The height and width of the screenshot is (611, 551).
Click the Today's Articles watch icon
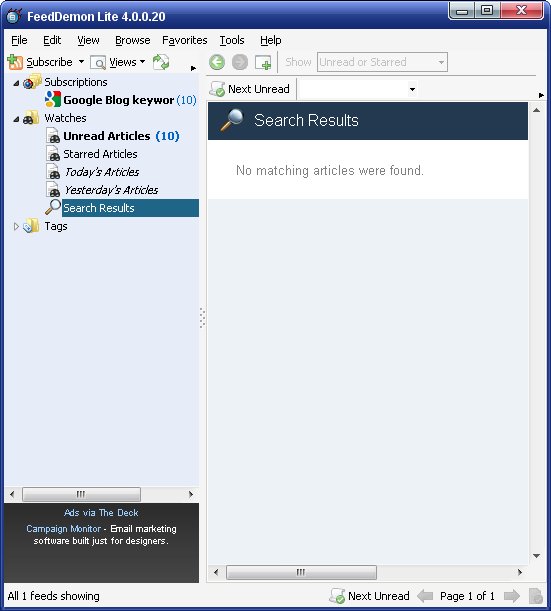pos(53,171)
